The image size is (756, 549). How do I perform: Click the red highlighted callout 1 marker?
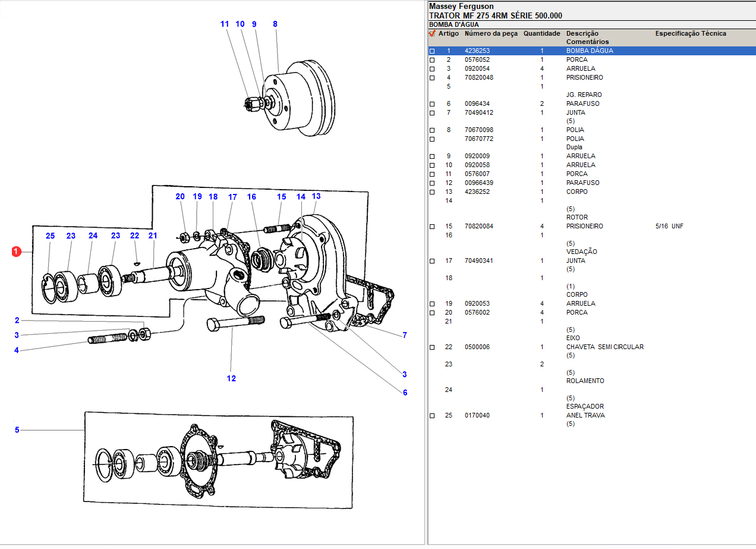(x=17, y=252)
